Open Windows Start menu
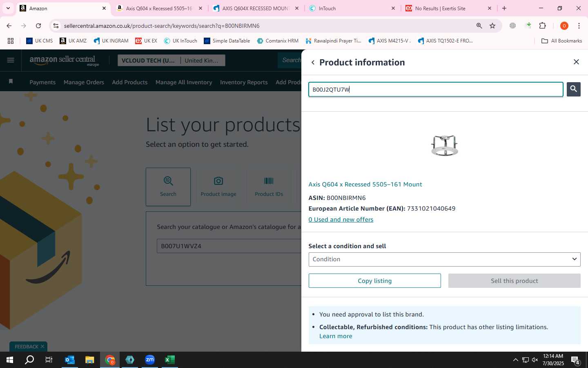 click(10, 360)
